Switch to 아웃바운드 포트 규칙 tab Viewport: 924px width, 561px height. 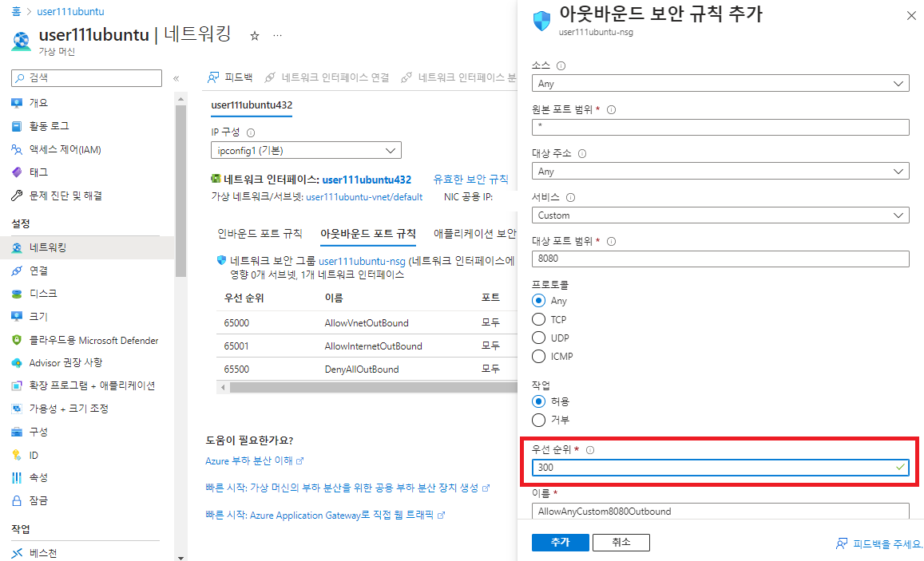click(368, 234)
